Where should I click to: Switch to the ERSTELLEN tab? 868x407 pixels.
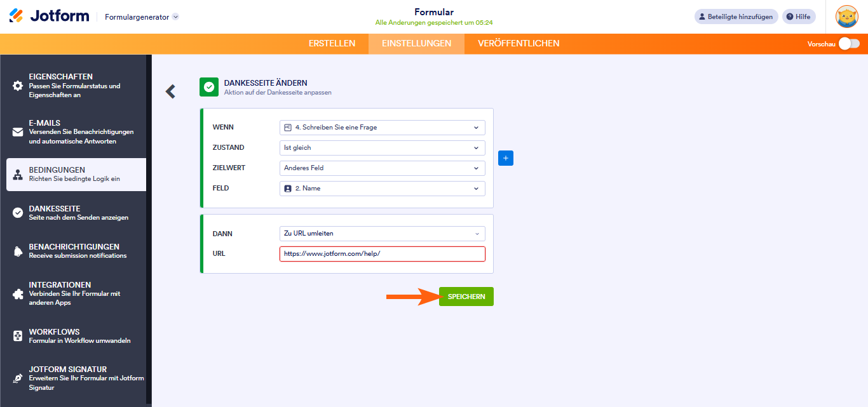pos(332,44)
